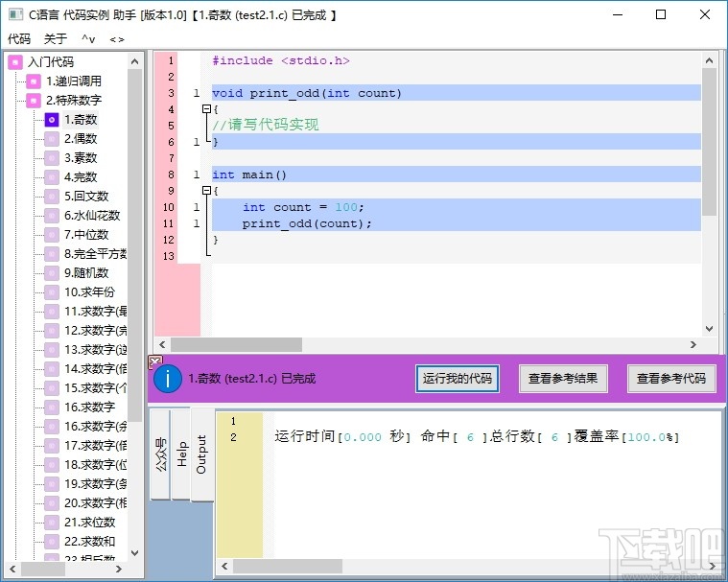728x582 pixels.
Task: Click tree panel scroll down arrow
Action: tap(134, 553)
